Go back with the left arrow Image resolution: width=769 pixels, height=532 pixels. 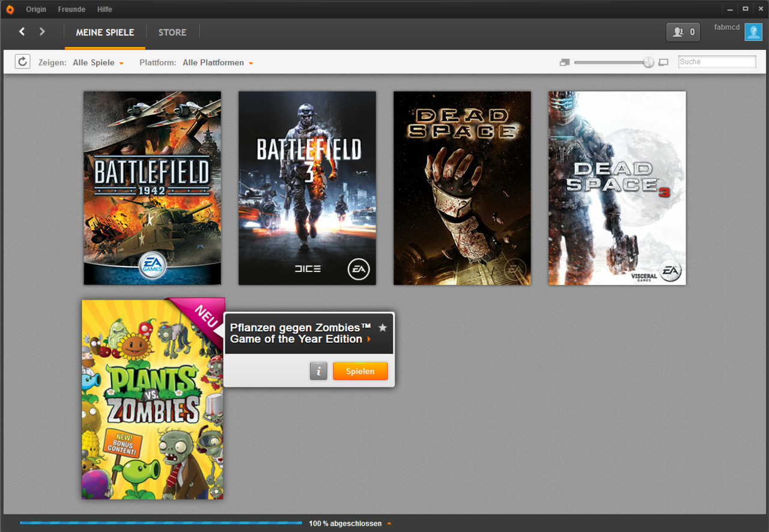pos(22,32)
